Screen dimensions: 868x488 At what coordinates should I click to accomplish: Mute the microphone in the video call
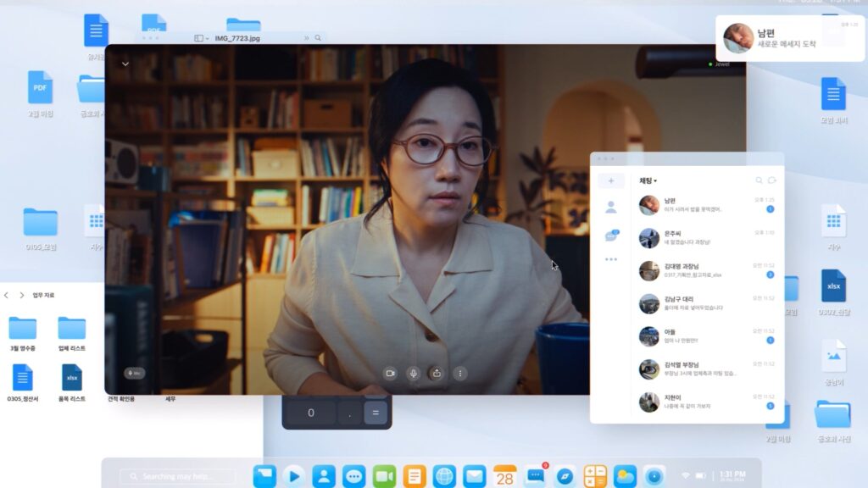point(414,373)
